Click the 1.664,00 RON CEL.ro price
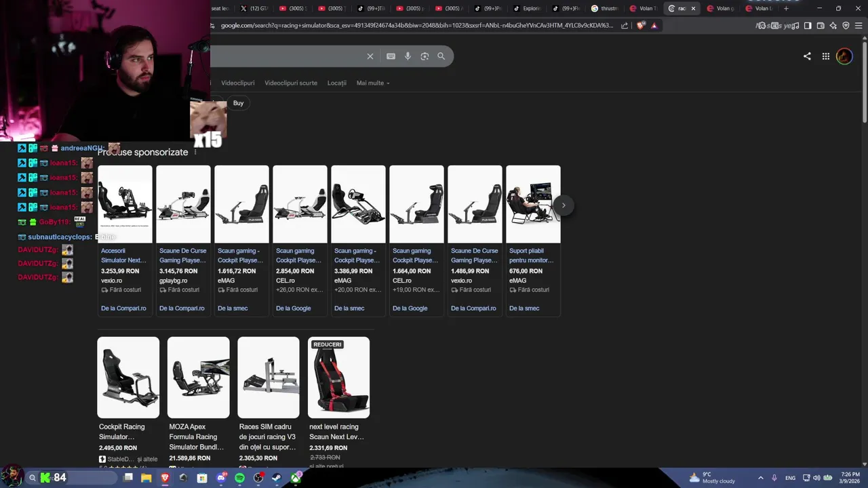 [x=411, y=271]
